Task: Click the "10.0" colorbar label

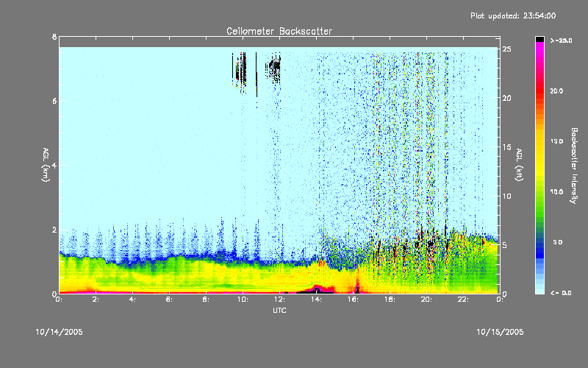Action: [556, 191]
